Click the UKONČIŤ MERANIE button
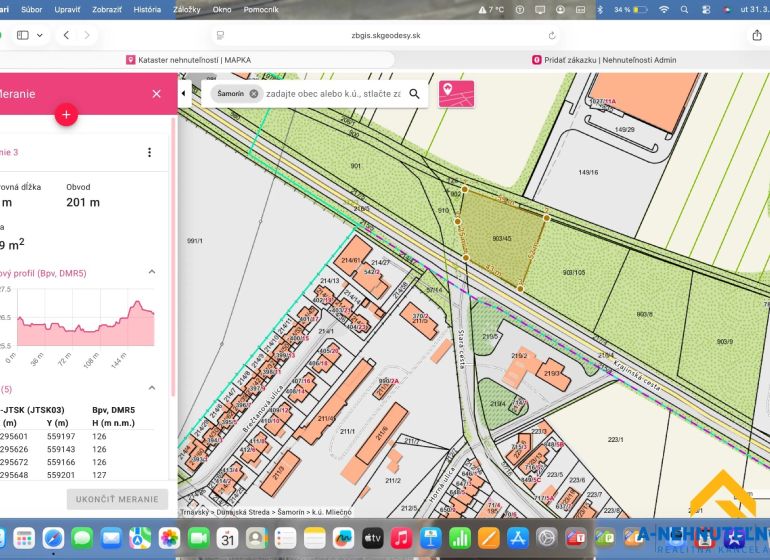Screen dimensions: 770x560 coord(117,499)
